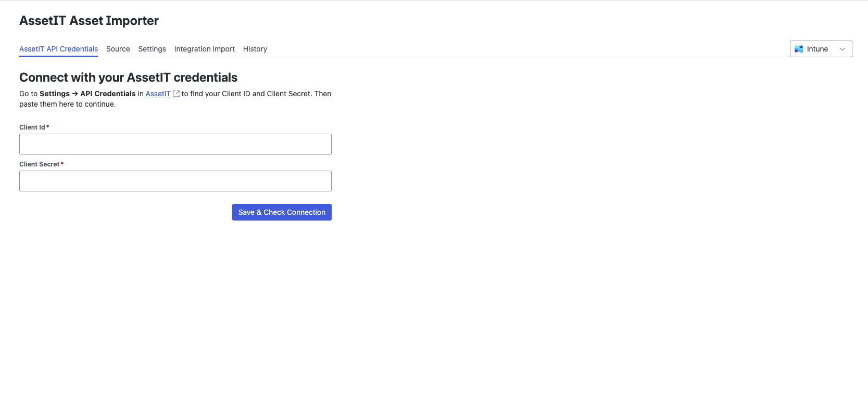Click the Client Id label
Viewport: 868px width, 400px height.
[32, 127]
